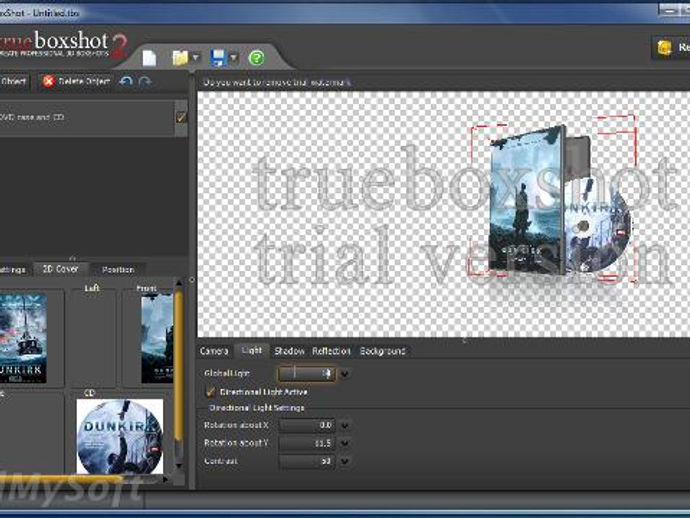Click the Global Light value field
The image size is (690, 518).
[306, 374]
